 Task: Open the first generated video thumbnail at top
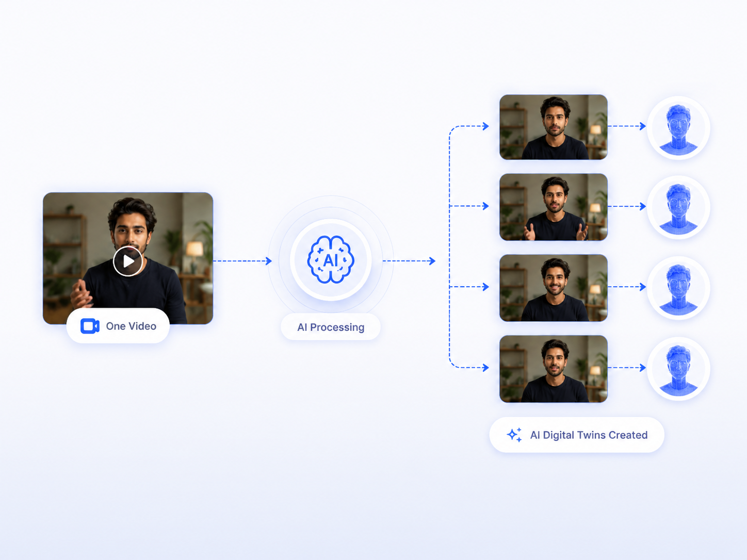(554, 127)
